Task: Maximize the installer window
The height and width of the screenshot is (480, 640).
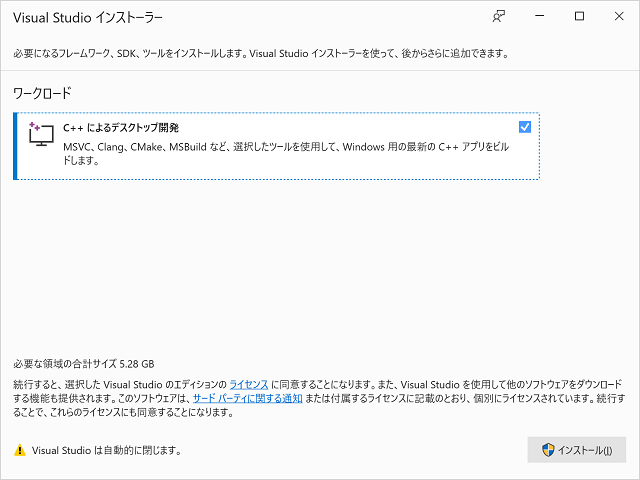Action: pyautogui.click(x=579, y=16)
